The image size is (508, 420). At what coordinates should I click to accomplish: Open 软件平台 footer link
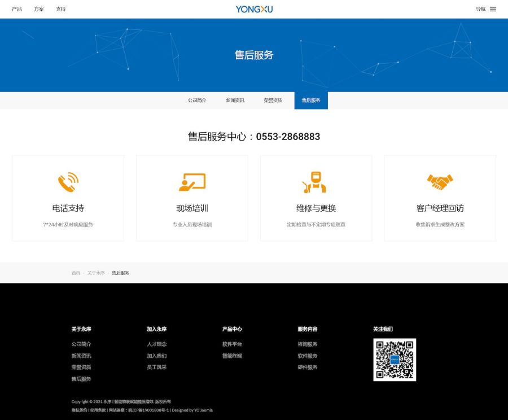232,344
